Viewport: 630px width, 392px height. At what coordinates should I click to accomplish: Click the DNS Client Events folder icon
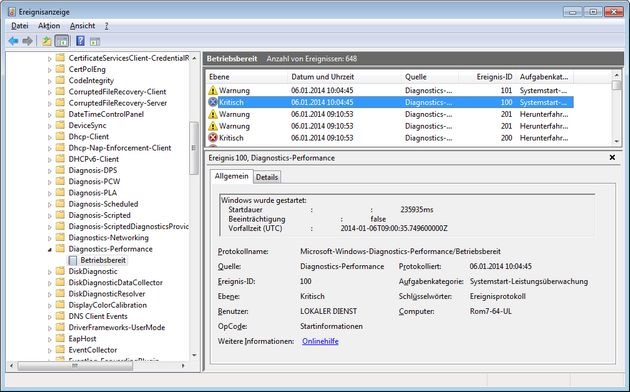point(60,316)
